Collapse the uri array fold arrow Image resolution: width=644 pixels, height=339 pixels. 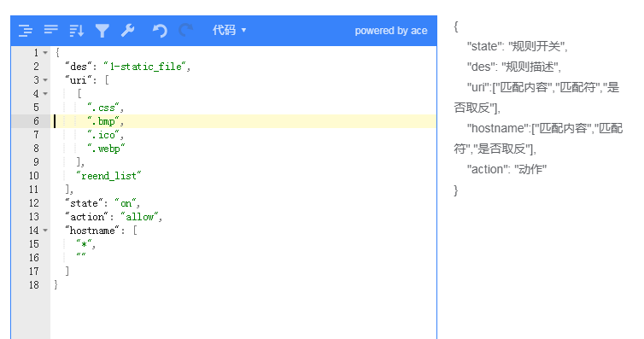45,80
